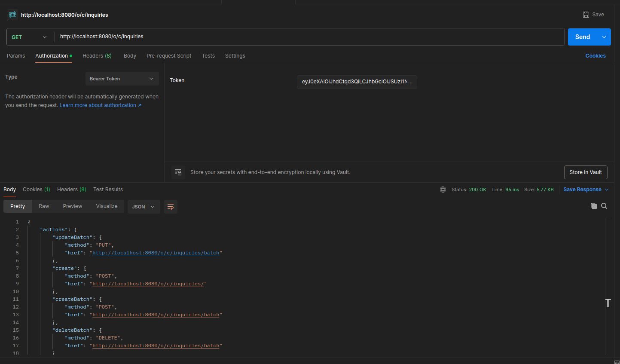Click the Time: 95 ms text
Viewport: 620px width, 364px height.
pyautogui.click(x=505, y=190)
